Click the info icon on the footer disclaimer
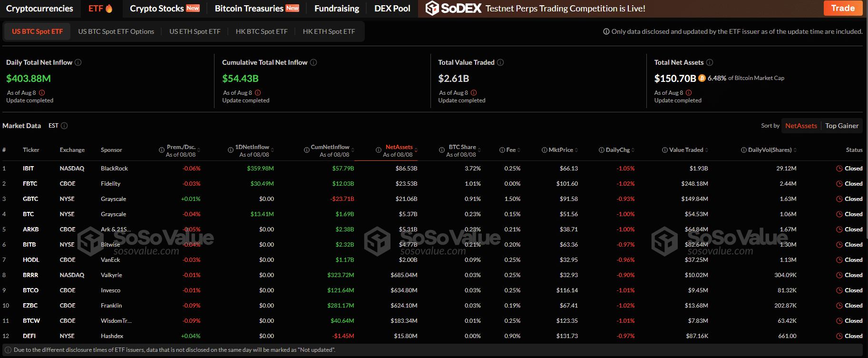The height and width of the screenshot is (358, 868). 8,350
